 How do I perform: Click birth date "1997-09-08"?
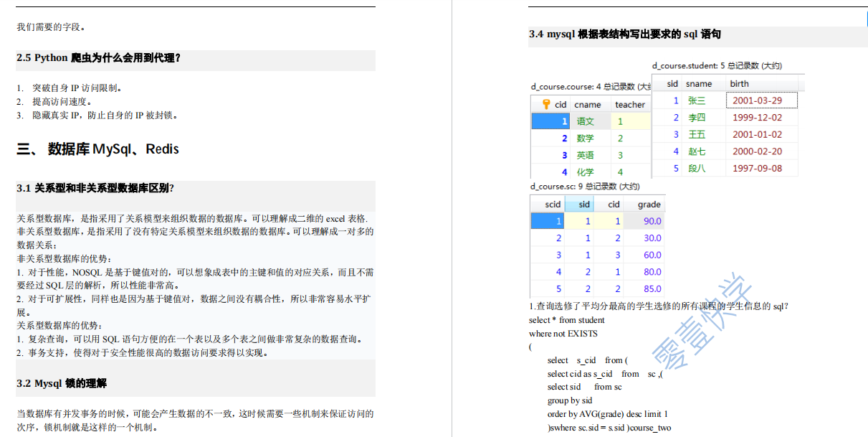757,169
